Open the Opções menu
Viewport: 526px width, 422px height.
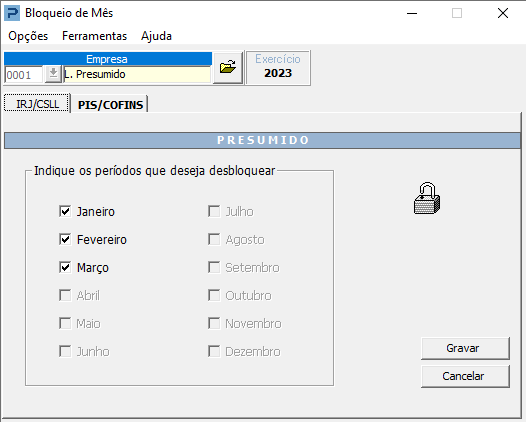click(x=28, y=36)
